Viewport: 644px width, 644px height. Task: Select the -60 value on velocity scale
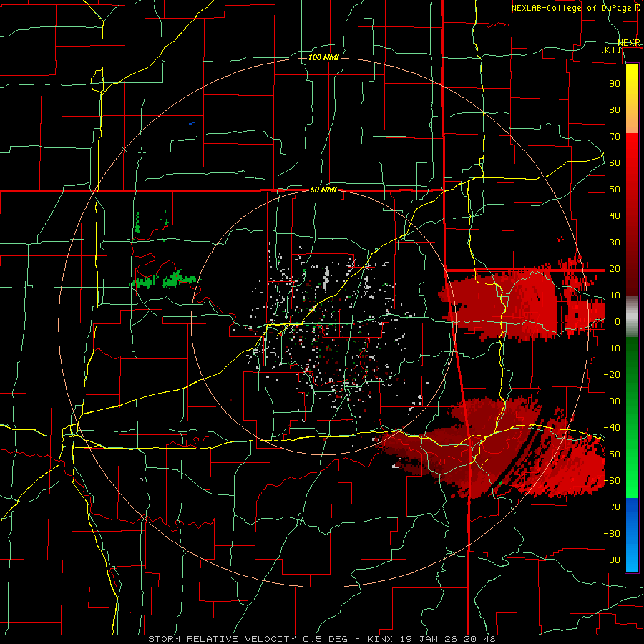(x=612, y=481)
